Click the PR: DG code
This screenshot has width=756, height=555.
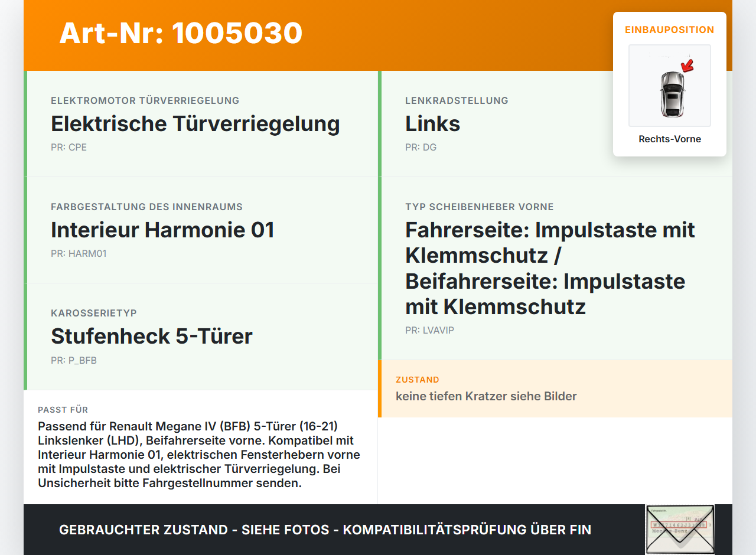tap(421, 148)
